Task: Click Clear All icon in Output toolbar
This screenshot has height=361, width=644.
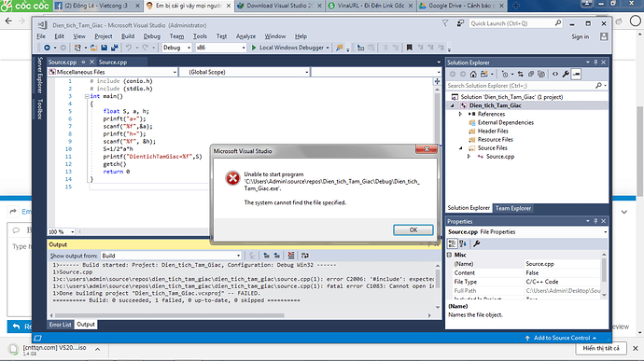Action: 291,256
